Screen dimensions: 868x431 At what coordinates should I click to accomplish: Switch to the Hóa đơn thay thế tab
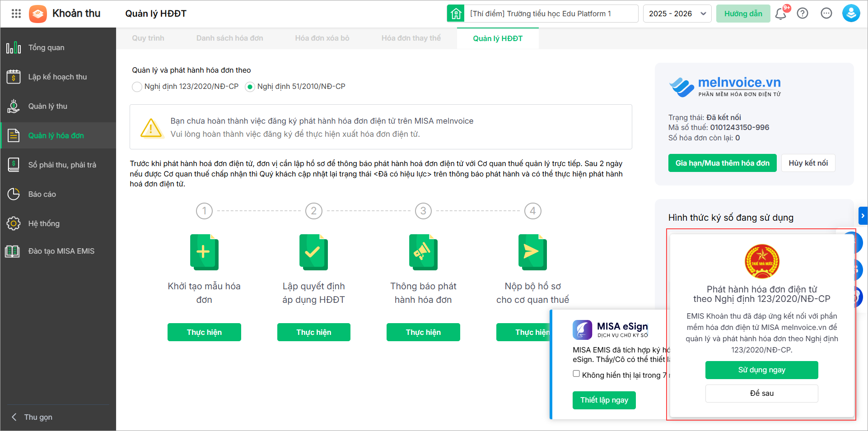click(411, 38)
